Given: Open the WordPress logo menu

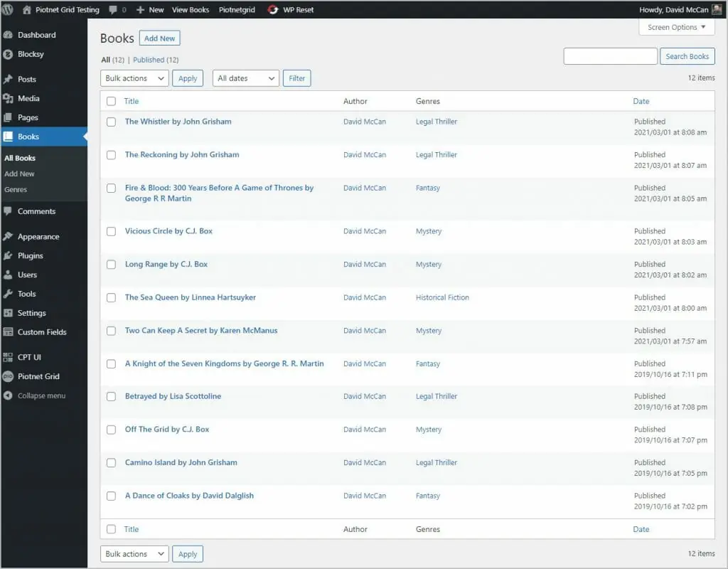Looking at the screenshot, I should coord(9,9).
